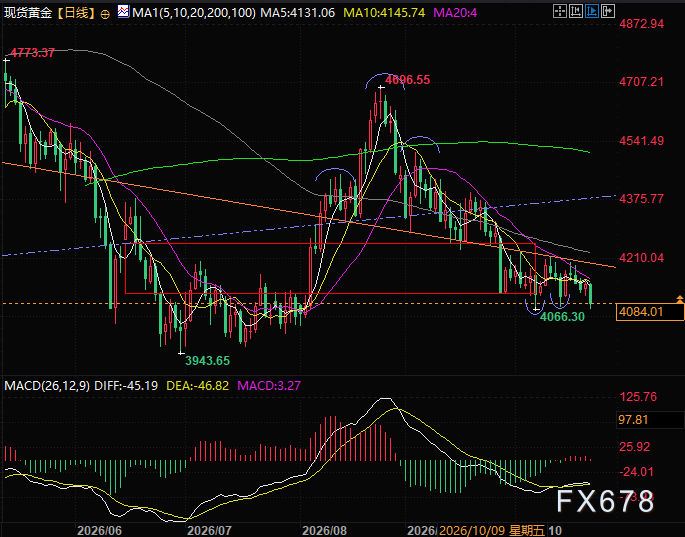This screenshot has height=537, width=685.
Task: Click the 4375.77 price axis label
Action: (641, 199)
